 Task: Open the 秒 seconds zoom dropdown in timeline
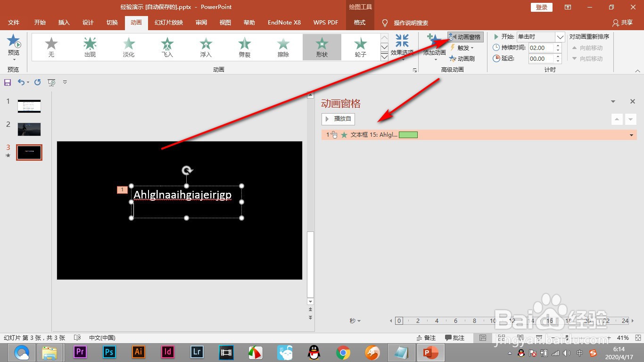click(355, 321)
